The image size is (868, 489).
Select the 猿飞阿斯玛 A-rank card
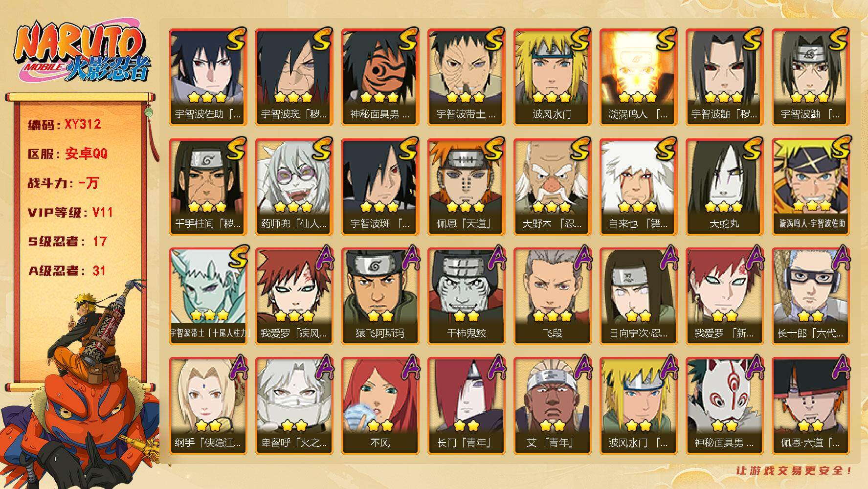(x=380, y=296)
